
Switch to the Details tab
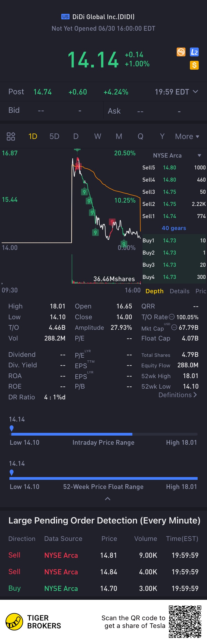pos(180,291)
